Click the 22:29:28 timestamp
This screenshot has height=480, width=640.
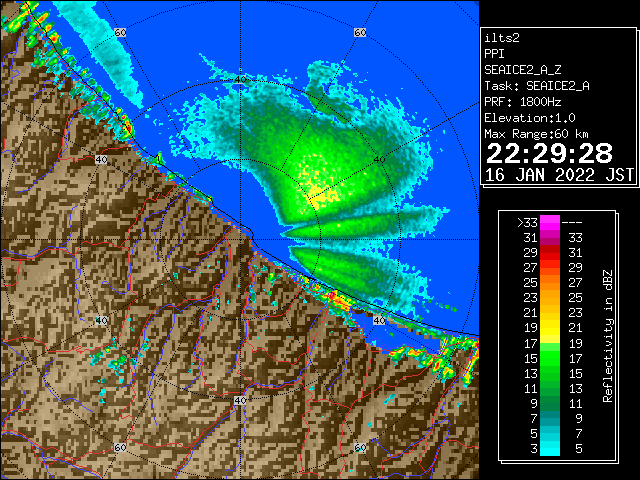click(x=549, y=153)
